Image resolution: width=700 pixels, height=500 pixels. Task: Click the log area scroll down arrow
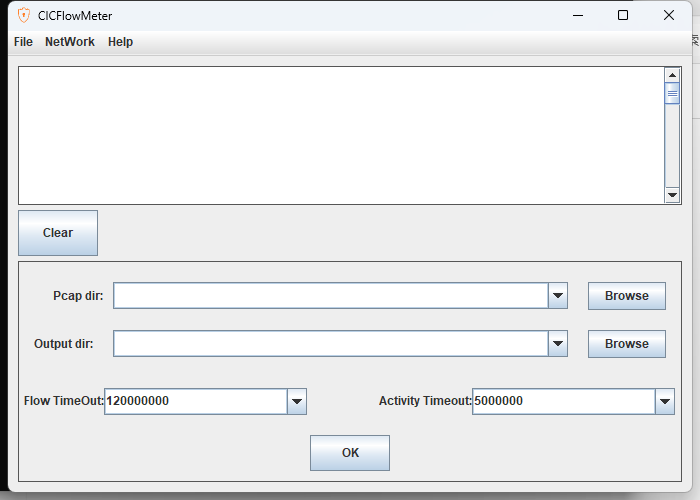(x=672, y=195)
